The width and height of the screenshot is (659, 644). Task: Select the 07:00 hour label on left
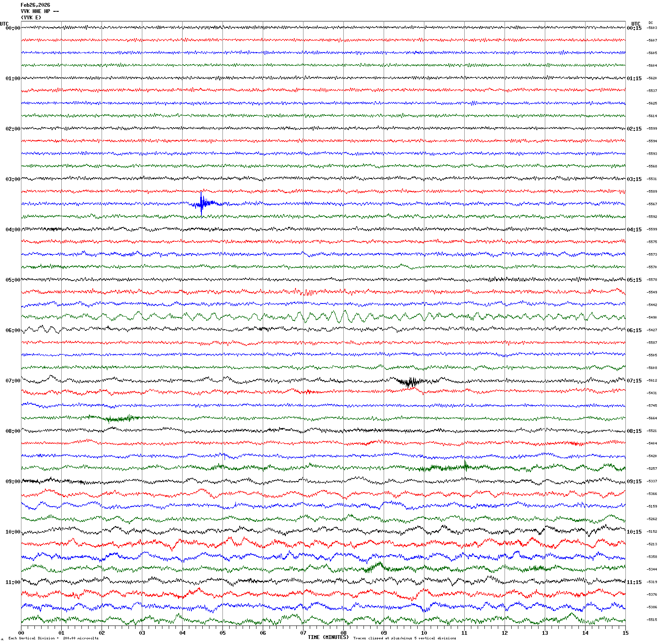pos(13,381)
